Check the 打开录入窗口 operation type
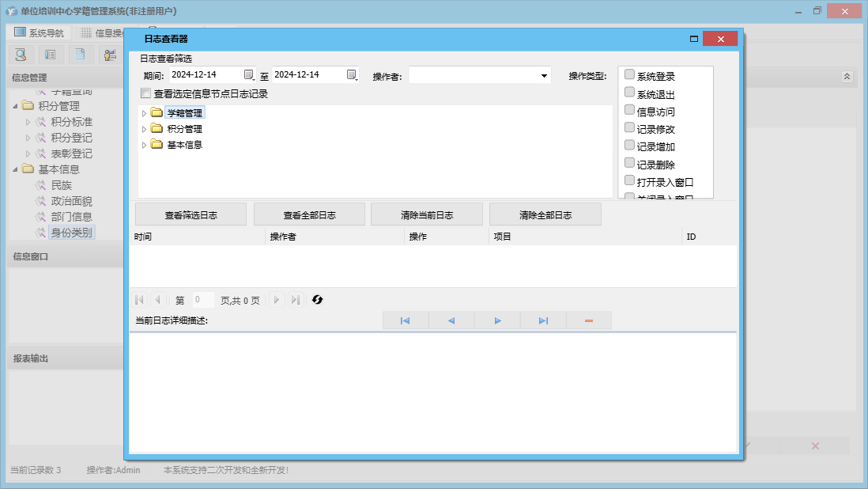The width and height of the screenshot is (868, 489). click(x=629, y=180)
